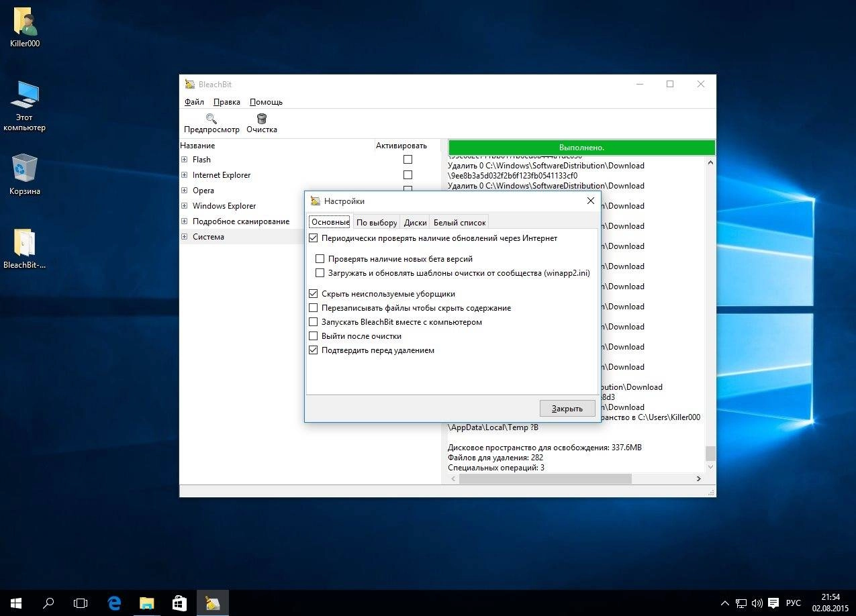Click the РУС language indicator

[x=794, y=603]
